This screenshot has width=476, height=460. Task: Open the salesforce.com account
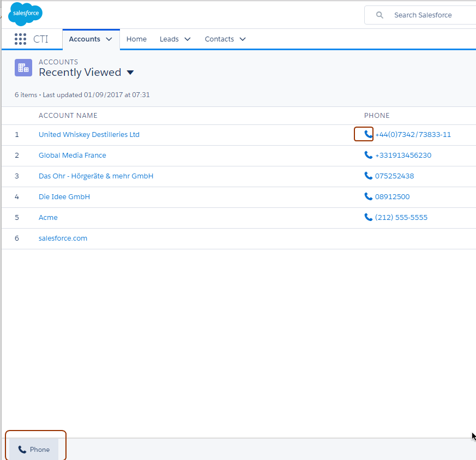click(x=63, y=238)
